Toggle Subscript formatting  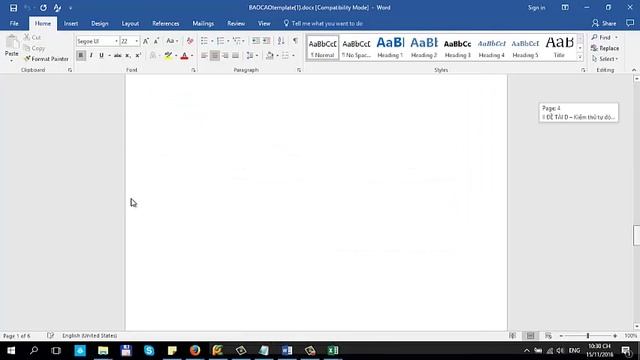point(128,56)
